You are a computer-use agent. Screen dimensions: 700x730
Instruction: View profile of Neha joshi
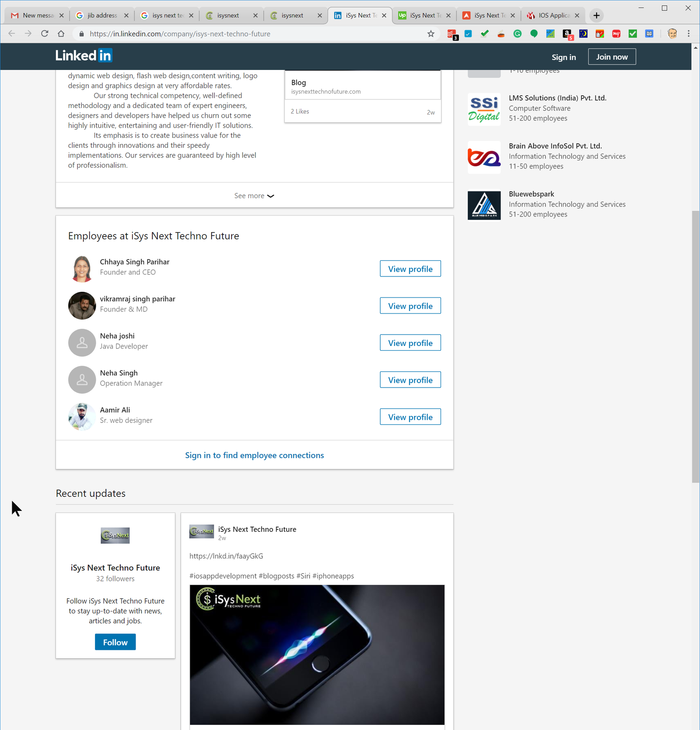(x=410, y=343)
